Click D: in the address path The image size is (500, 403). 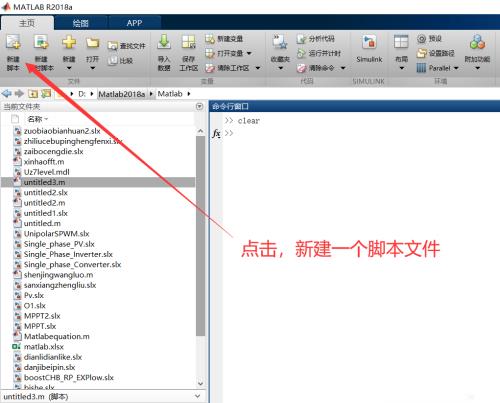82,94
